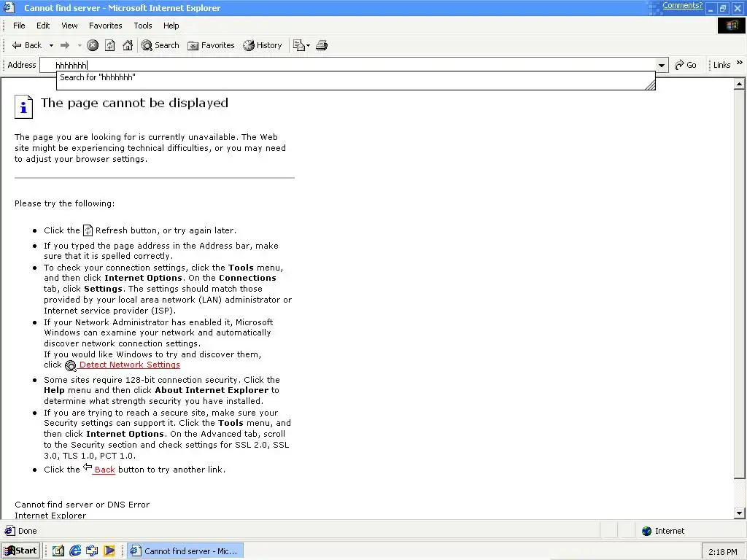Click the Done status bar text
Screen dimensions: 747x560
click(x=27, y=531)
